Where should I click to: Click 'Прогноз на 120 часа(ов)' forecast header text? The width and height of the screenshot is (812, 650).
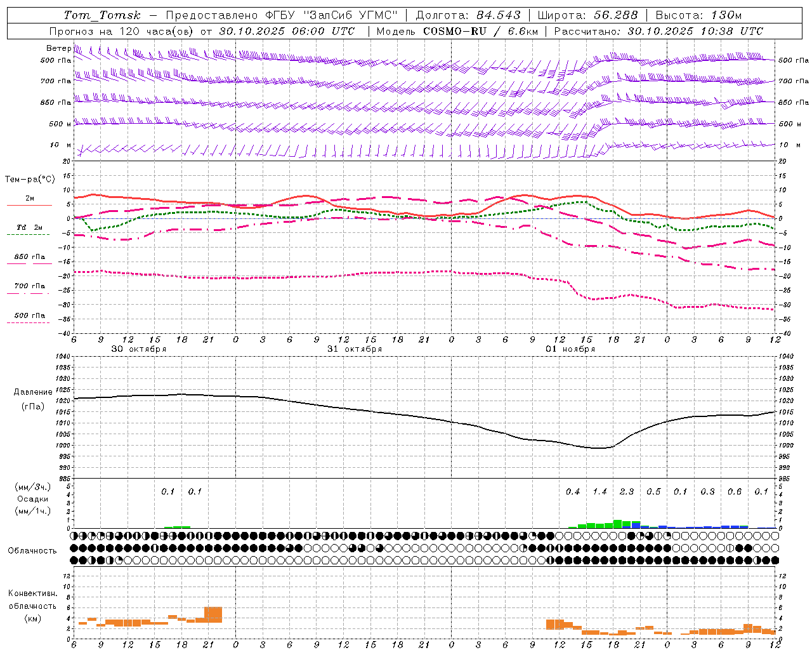coord(122,31)
